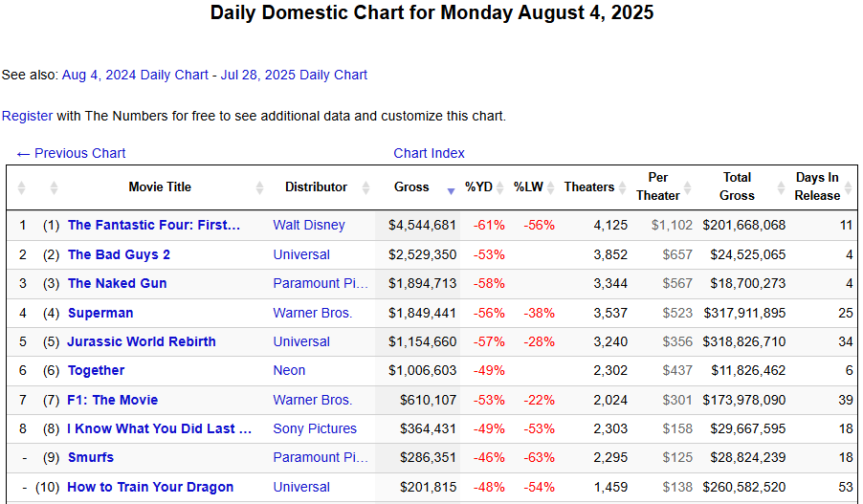This screenshot has width=863, height=504.
Task: Open Neon distributor link
Action: tap(289, 370)
